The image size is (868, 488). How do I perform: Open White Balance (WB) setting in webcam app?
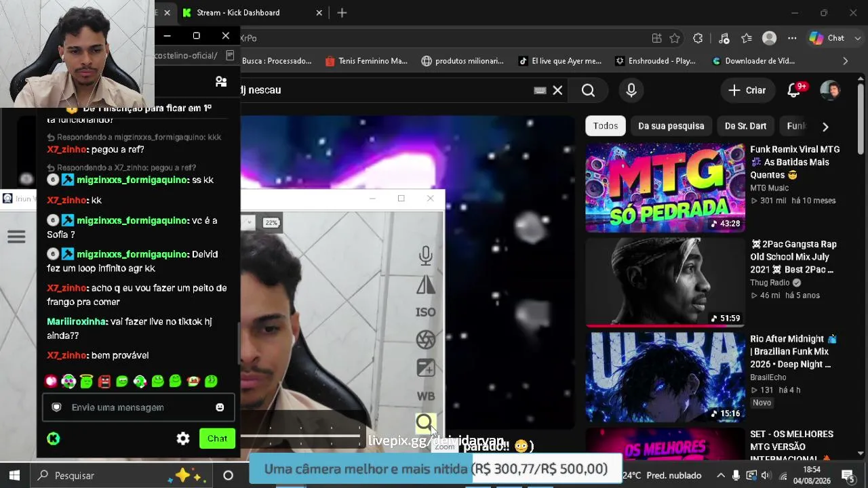coord(426,396)
